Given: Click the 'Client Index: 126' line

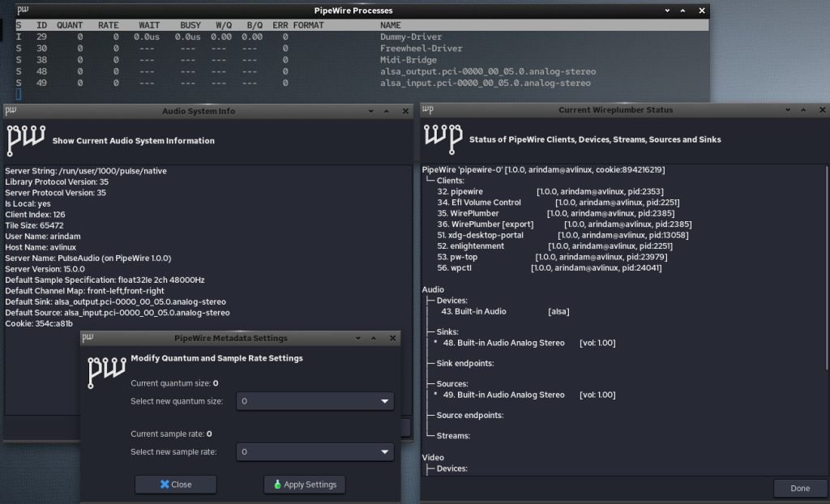Looking at the screenshot, I should [35, 215].
